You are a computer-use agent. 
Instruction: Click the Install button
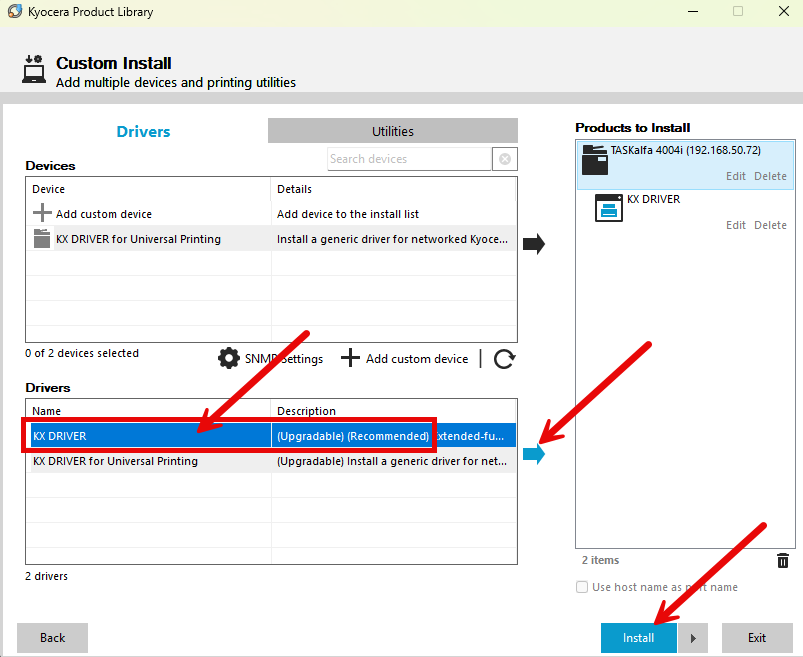pos(639,638)
